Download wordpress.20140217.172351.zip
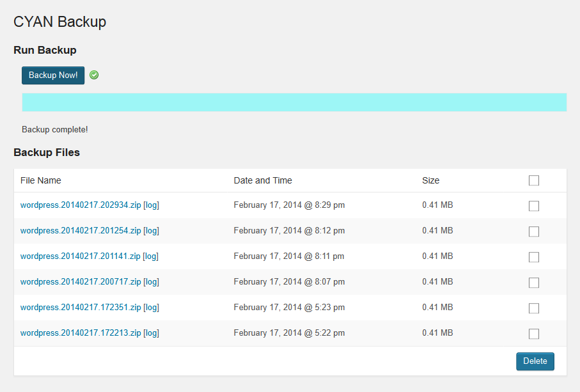 click(81, 307)
